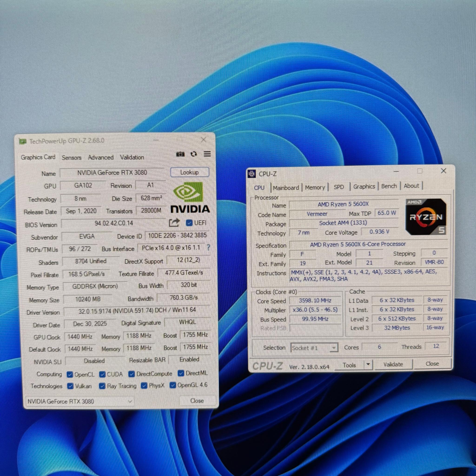The width and height of the screenshot is (476, 476).
Task: Toggle the DirectML checkbox
Action: tap(181, 373)
